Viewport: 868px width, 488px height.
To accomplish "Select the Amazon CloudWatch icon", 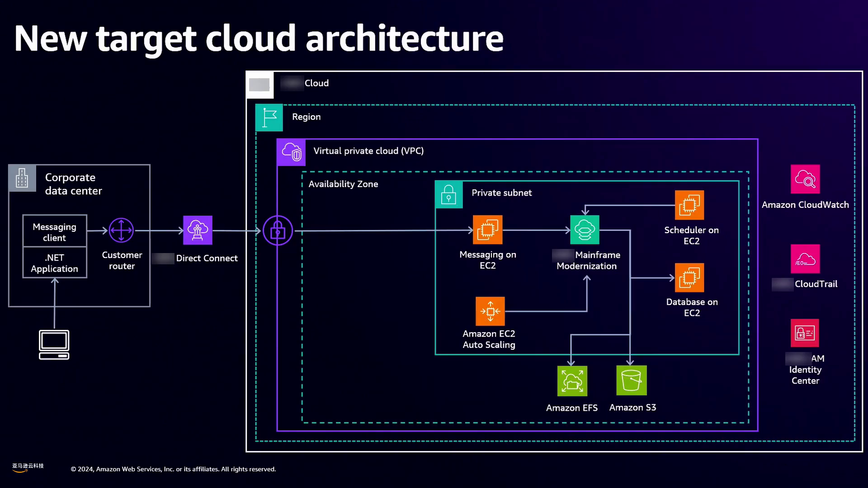I will 805,179.
